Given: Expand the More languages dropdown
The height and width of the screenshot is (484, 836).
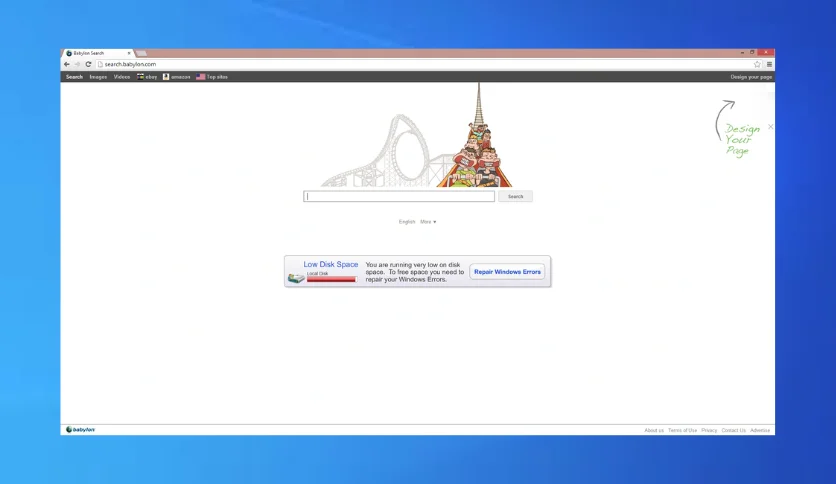Looking at the screenshot, I should 428,222.
